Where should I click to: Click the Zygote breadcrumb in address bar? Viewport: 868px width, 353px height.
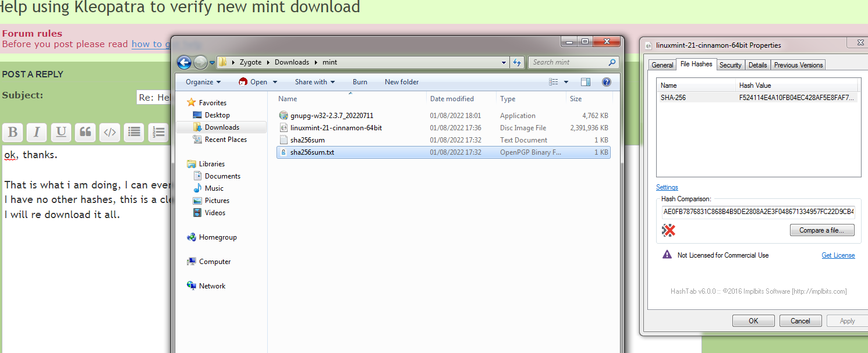coord(250,62)
